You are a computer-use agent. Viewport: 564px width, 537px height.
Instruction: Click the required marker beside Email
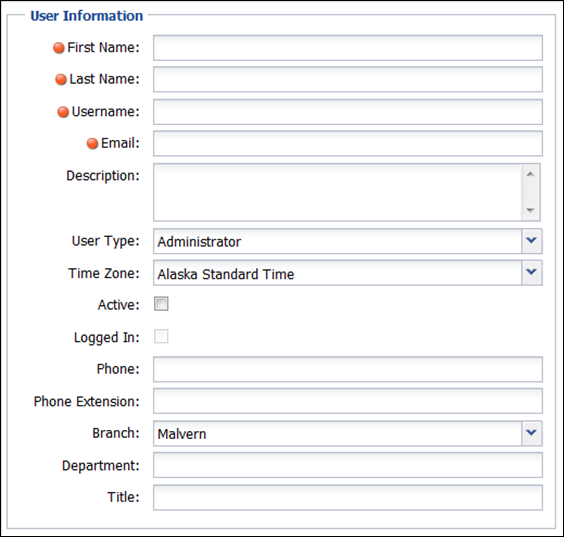[92, 144]
